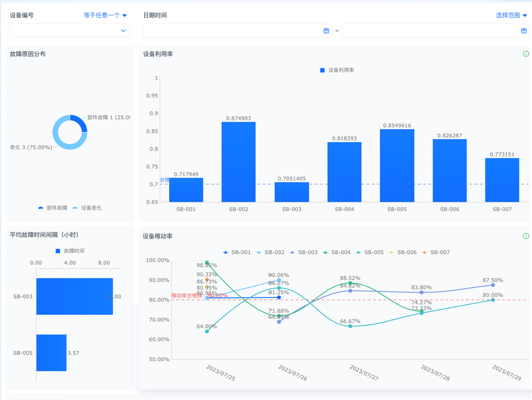Click the 80.00% data point on 2023/07/29
The width and height of the screenshot is (532, 400).
pyautogui.click(x=493, y=300)
